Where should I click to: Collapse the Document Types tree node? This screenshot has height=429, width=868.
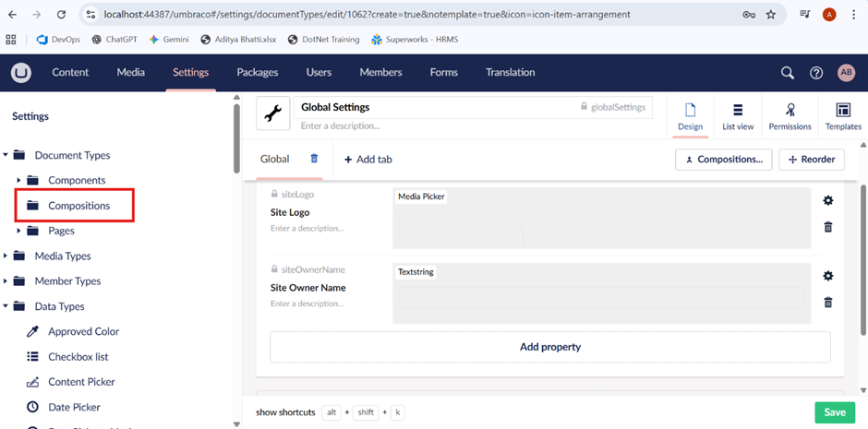tap(6, 156)
